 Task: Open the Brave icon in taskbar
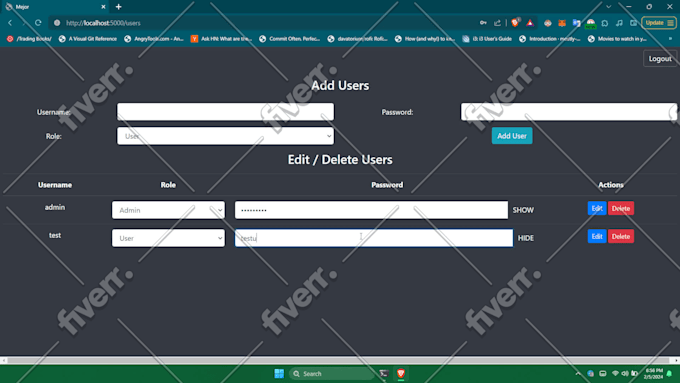[x=401, y=373]
